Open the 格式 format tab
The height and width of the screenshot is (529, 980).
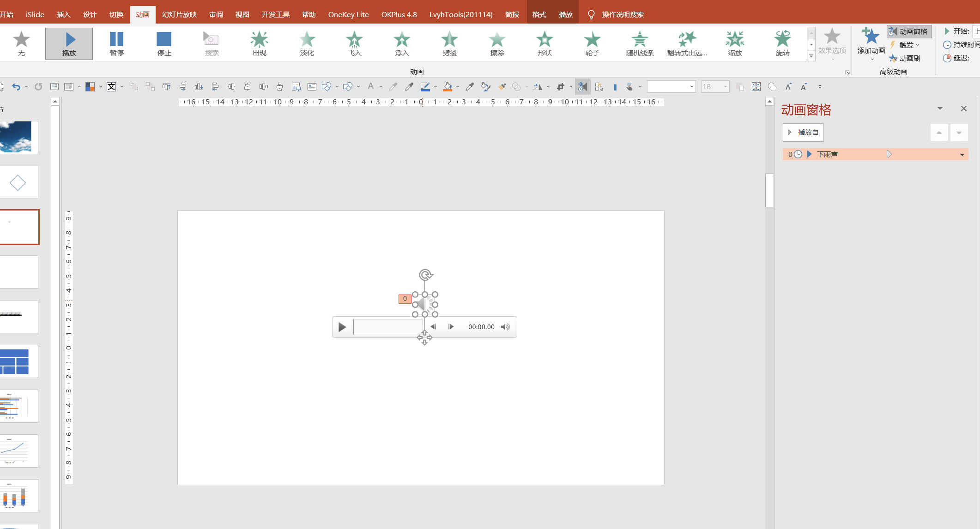pos(539,14)
